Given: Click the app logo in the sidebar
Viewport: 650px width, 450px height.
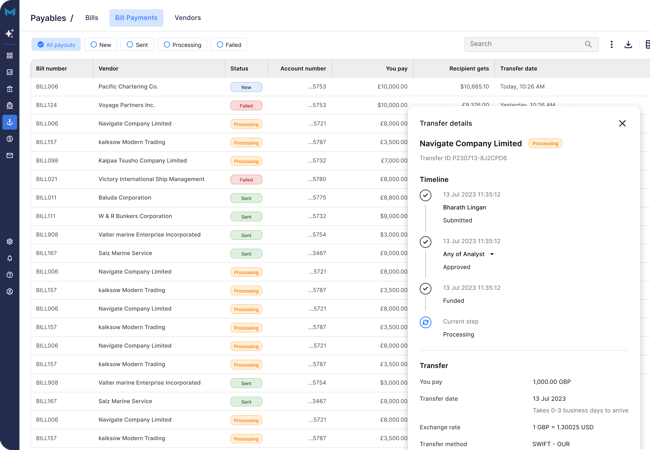Looking at the screenshot, I should pos(10,12).
